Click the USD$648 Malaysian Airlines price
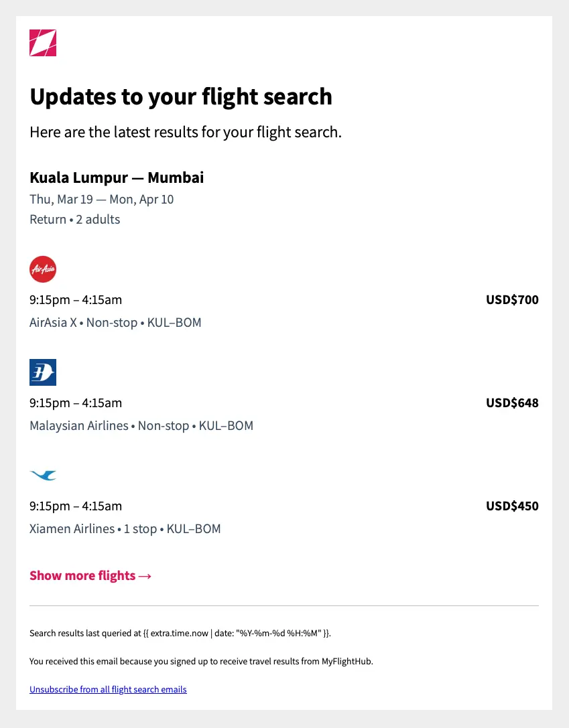Screen dimensions: 569x728 click(x=512, y=403)
